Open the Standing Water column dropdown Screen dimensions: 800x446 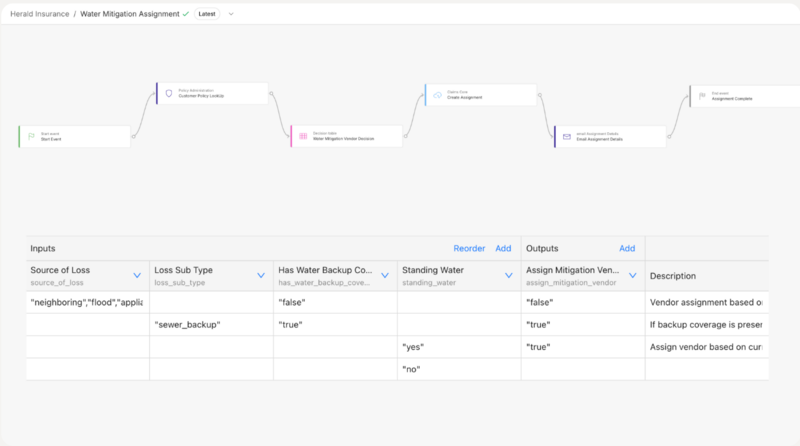pyautogui.click(x=509, y=275)
